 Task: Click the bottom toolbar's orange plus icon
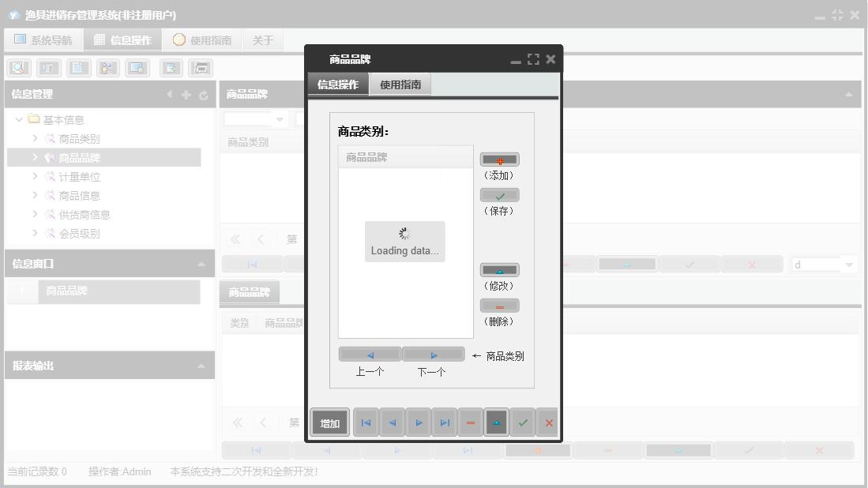(538, 451)
